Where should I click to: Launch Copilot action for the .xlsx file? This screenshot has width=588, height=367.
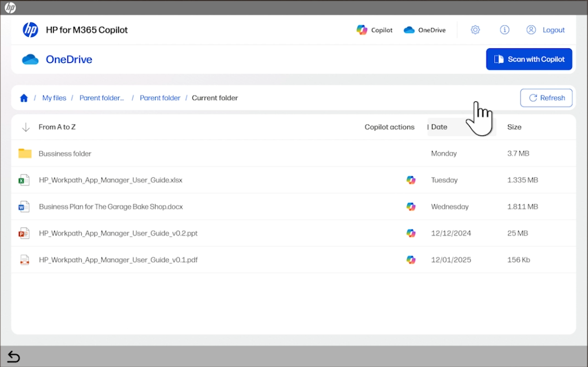pyautogui.click(x=411, y=180)
